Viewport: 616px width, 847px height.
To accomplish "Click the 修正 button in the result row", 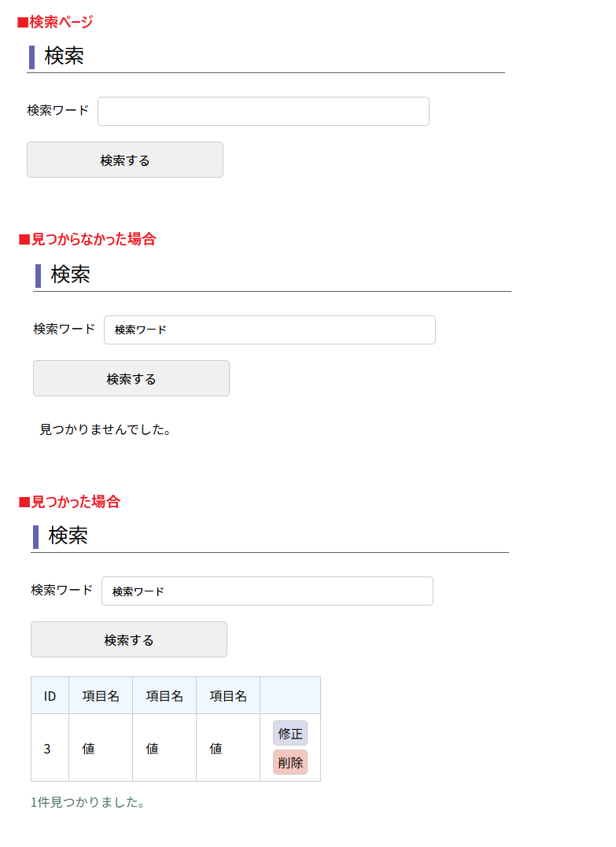I will (290, 733).
